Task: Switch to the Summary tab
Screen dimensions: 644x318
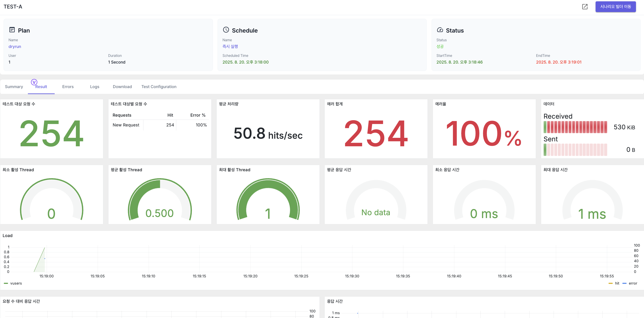Action: (14, 87)
